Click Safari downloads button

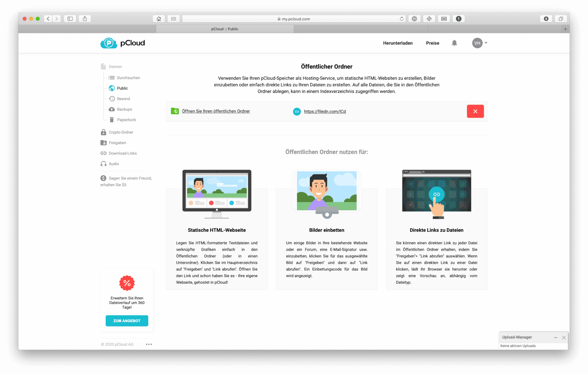[546, 19]
